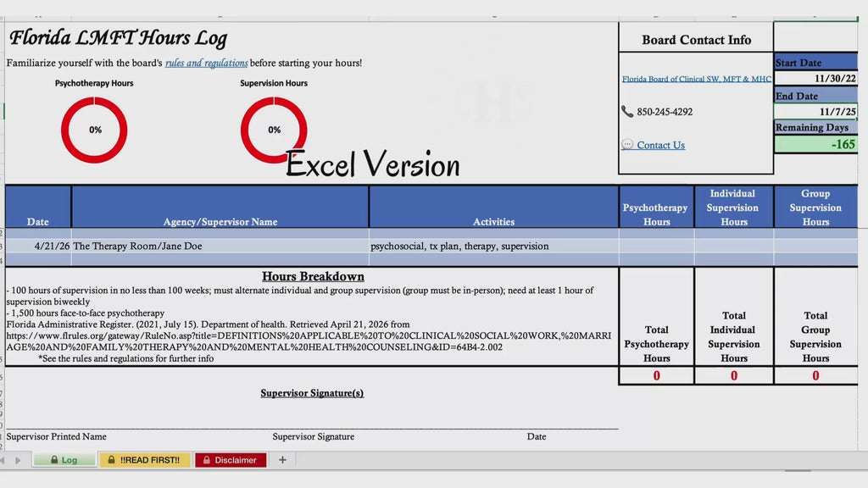868x488 pixels.
Task: Open the Disclaimer sheet tab
Action: point(230,460)
